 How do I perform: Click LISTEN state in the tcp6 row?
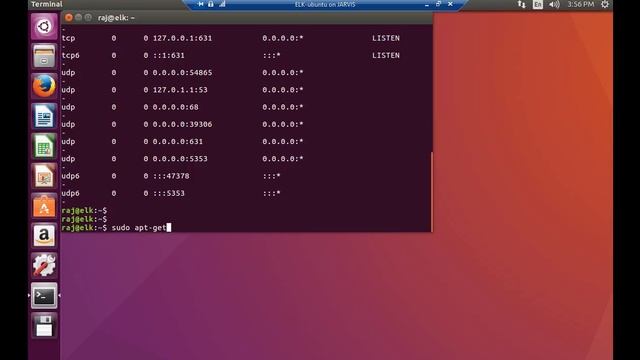386,55
